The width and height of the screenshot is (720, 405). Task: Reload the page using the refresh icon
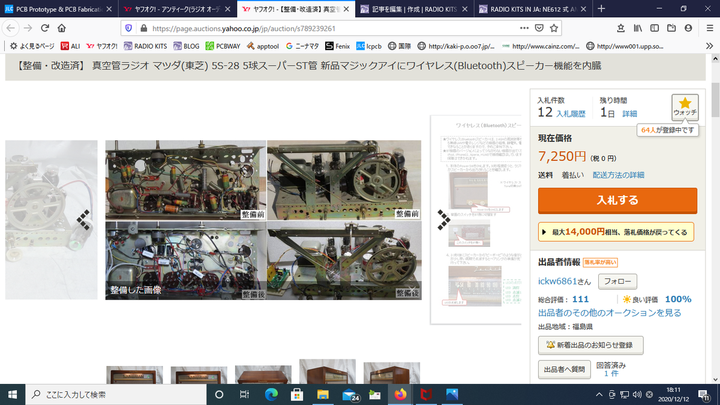click(x=70, y=28)
